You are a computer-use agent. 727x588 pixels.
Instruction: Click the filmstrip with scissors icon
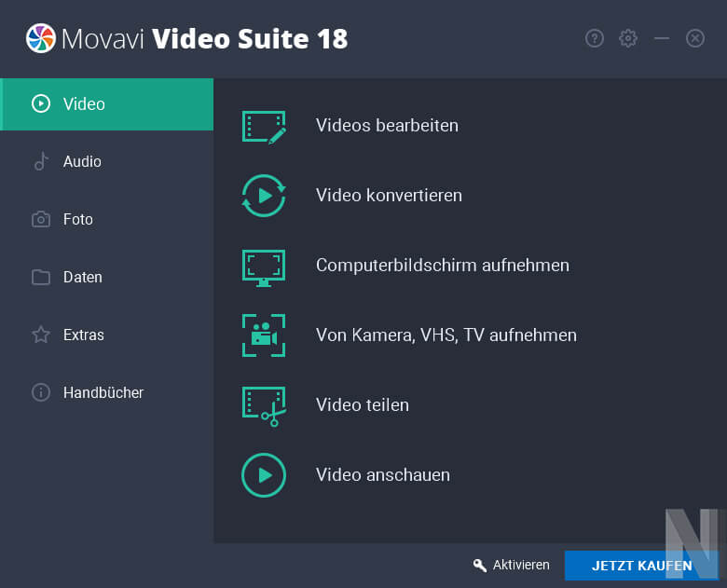(x=265, y=406)
